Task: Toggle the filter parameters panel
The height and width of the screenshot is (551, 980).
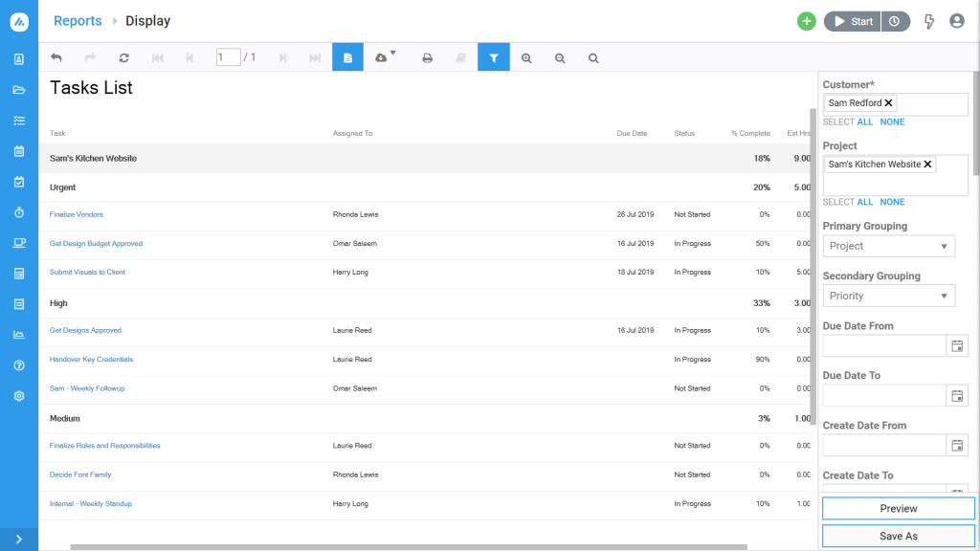Action: pos(494,57)
